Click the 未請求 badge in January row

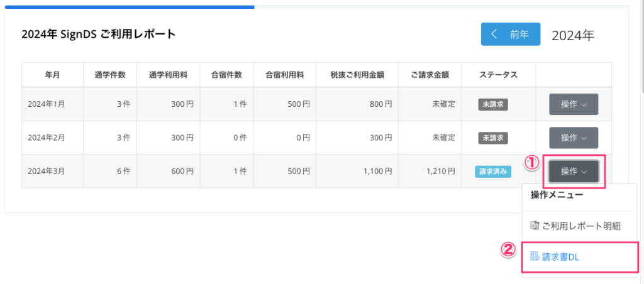[x=492, y=104]
